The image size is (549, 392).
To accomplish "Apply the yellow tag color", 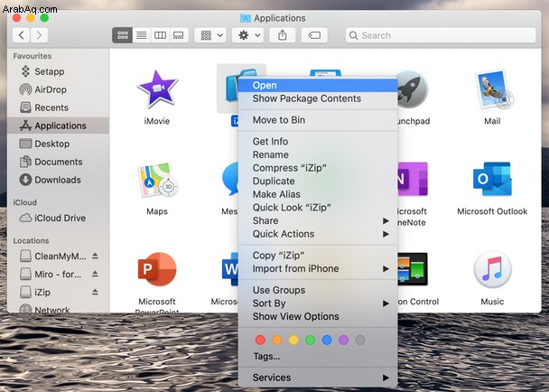I will click(293, 340).
